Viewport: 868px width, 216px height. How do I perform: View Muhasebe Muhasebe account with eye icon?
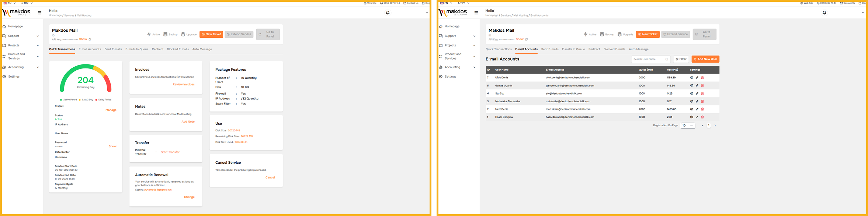[x=691, y=101]
